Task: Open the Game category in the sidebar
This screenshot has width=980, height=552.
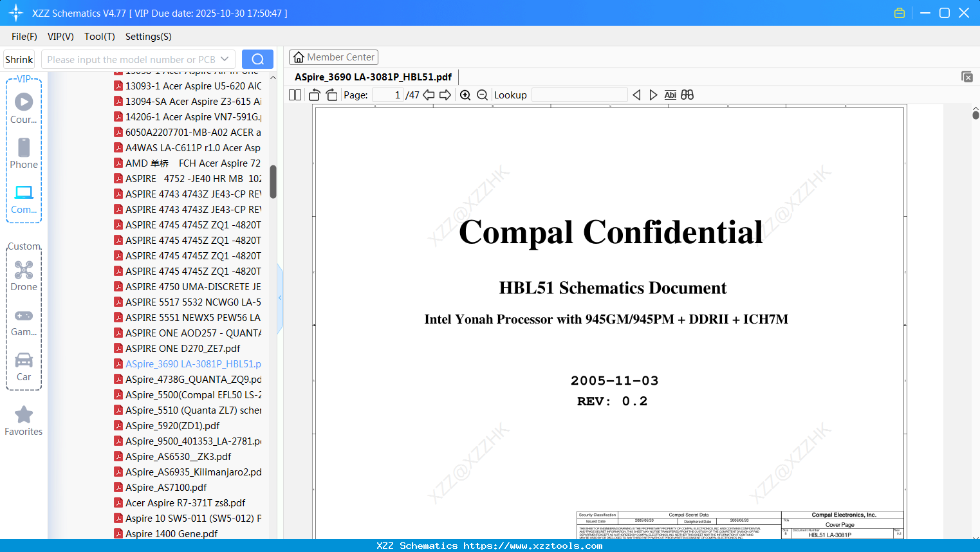Action: [24, 322]
